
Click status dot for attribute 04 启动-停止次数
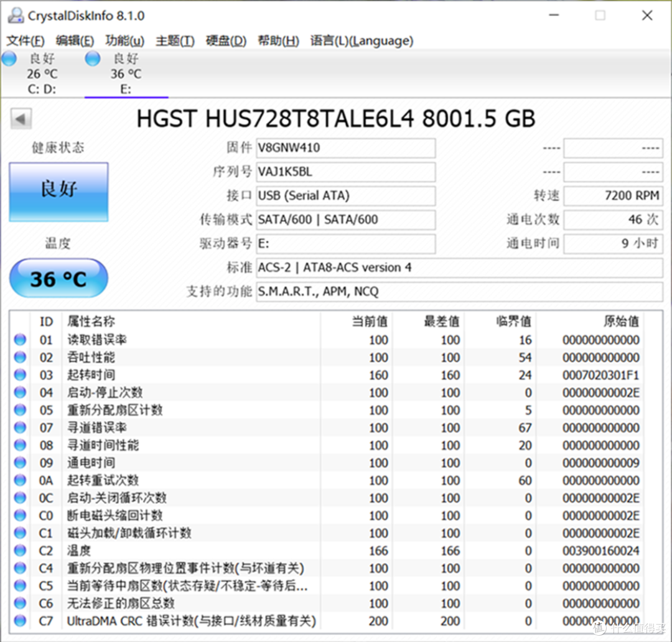click(x=20, y=393)
